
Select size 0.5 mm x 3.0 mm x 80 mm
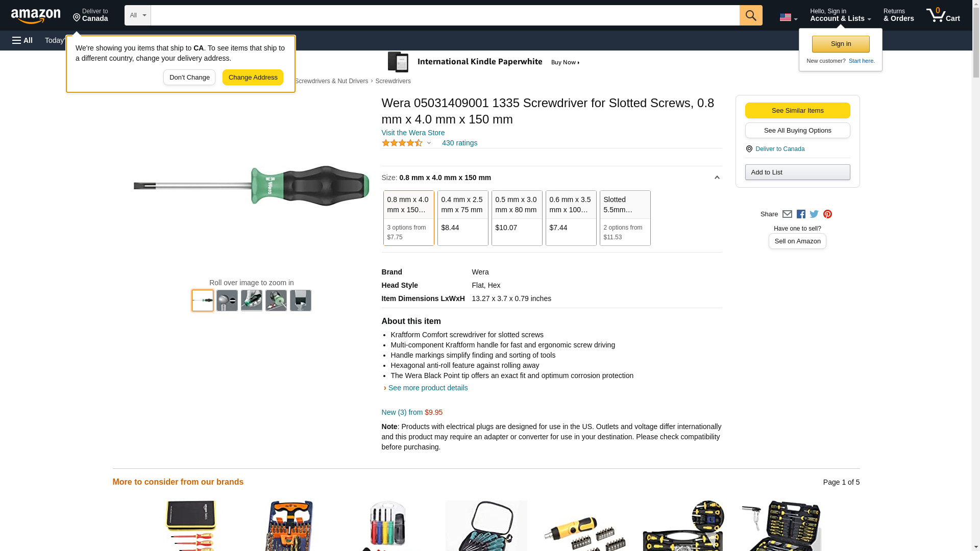click(x=517, y=218)
